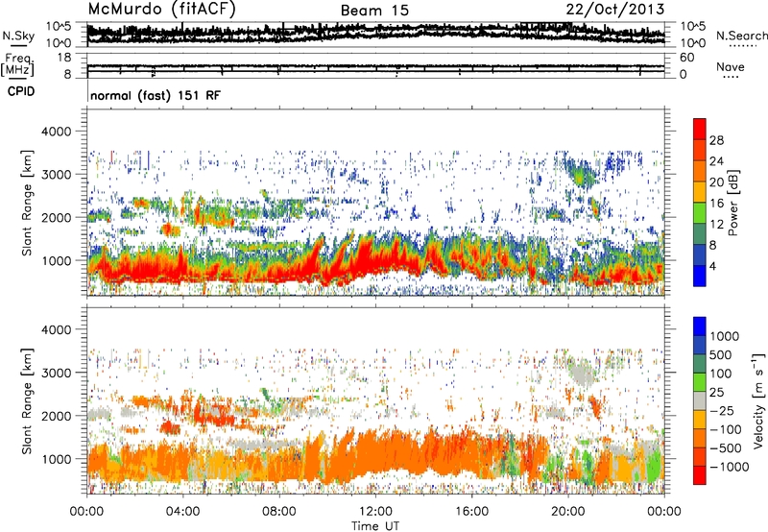
Task: Click the CPID label
Action: click(21, 91)
